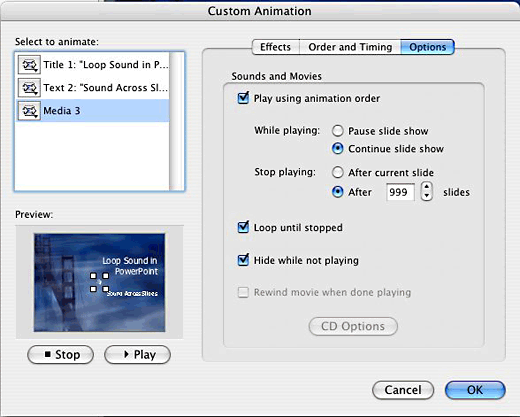Toggle Hide while not playing checkbox

click(243, 260)
